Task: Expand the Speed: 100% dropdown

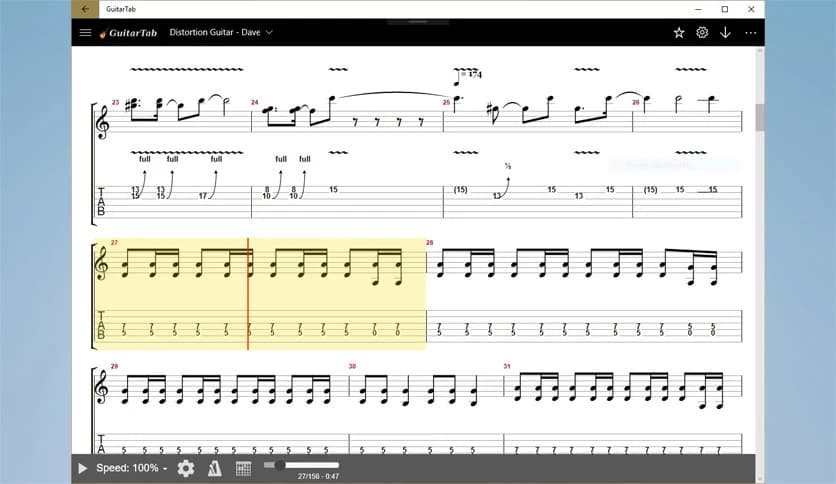Action: 132,468
